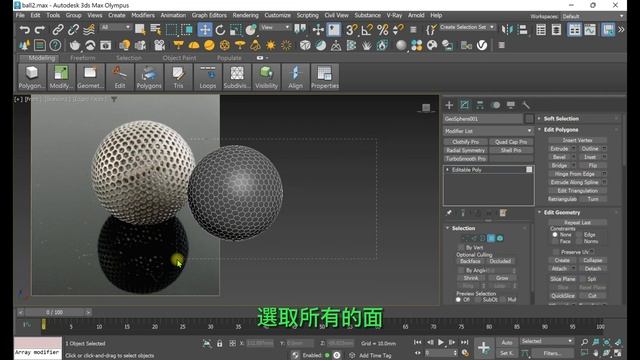Open the Motion command panel icon
The width and height of the screenshot is (640, 360).
tap(496, 105)
